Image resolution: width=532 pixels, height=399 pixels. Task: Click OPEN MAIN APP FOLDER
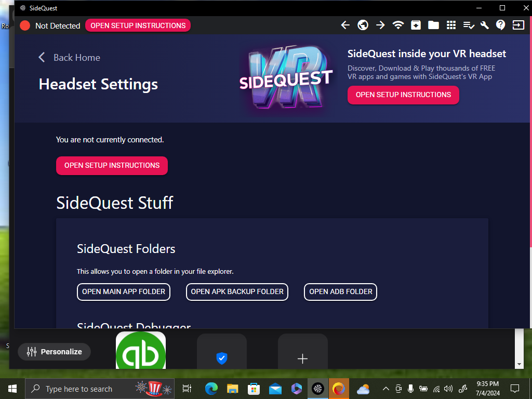tap(124, 291)
